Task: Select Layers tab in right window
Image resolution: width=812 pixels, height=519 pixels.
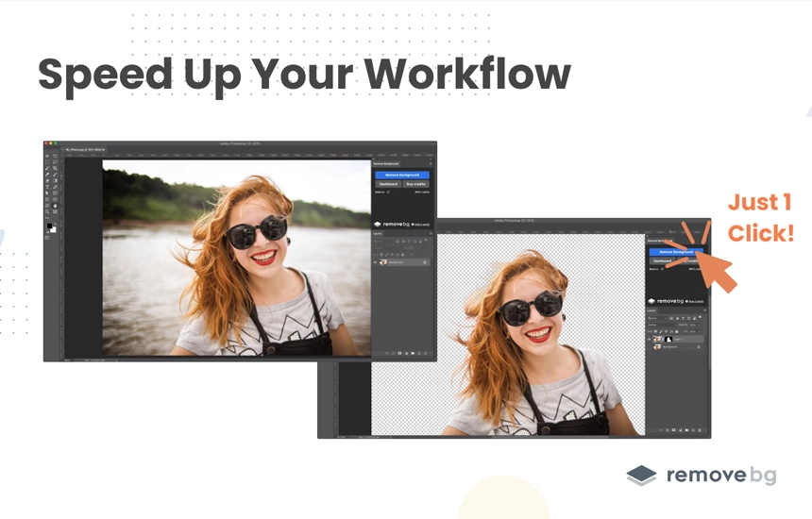Action: pos(651,310)
